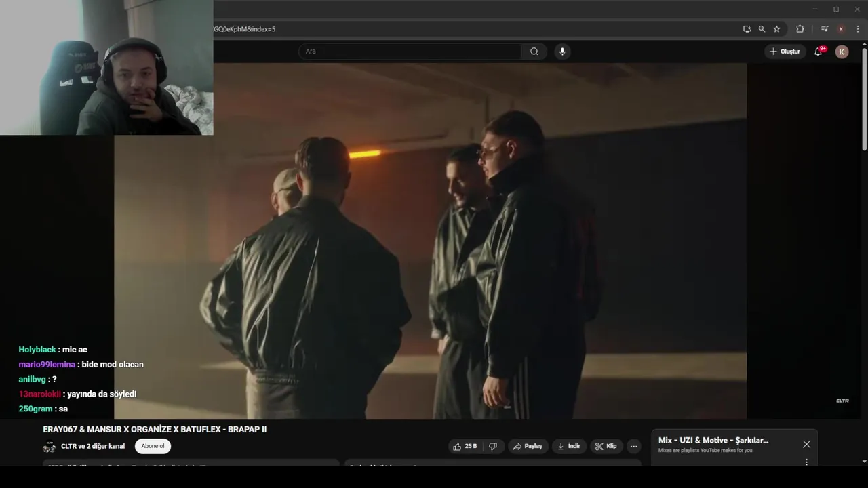Click chat username 250gram
Viewport: 868px width, 488px height.
pyautogui.click(x=35, y=409)
